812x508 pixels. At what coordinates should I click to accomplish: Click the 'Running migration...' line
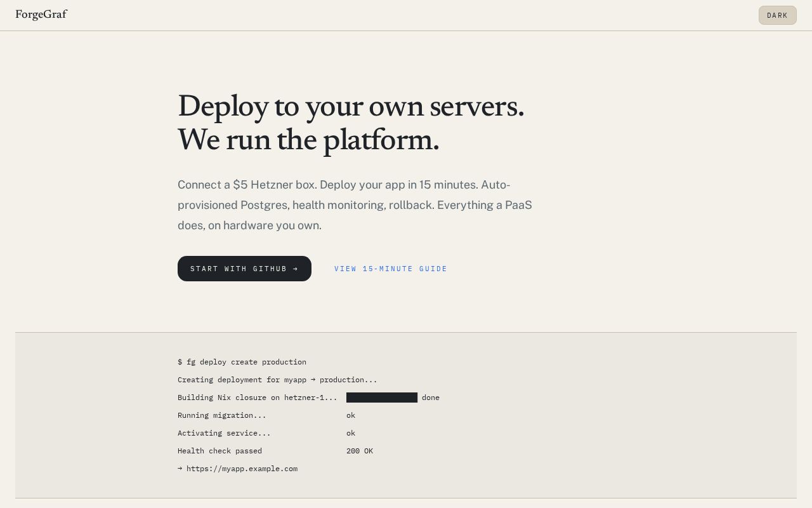(222, 415)
